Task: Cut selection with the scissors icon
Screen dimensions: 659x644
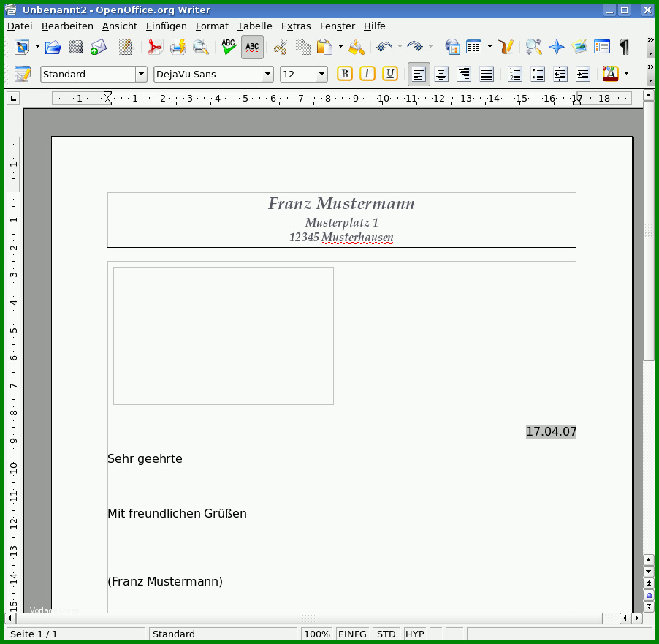Action: click(280, 47)
